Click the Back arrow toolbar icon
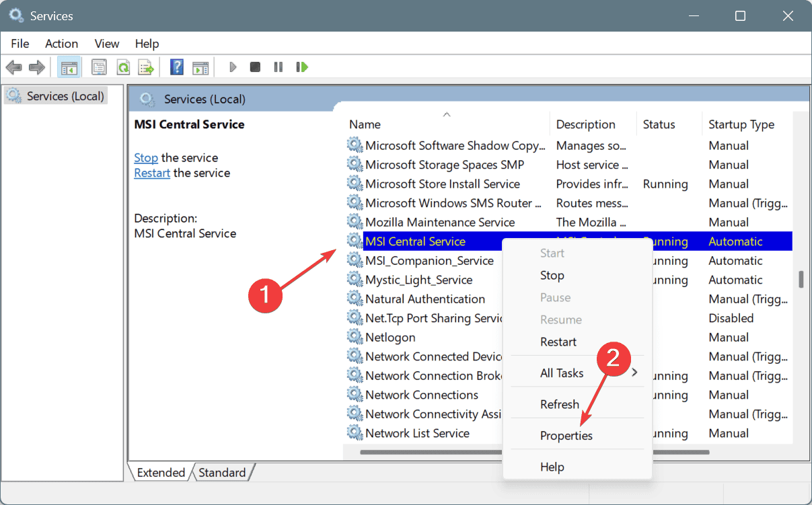Viewport: 812px width, 505px height. click(x=13, y=67)
